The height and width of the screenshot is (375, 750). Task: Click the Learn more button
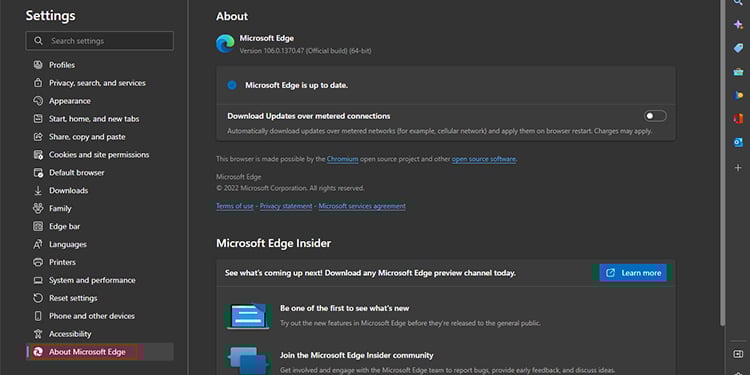[x=633, y=273]
